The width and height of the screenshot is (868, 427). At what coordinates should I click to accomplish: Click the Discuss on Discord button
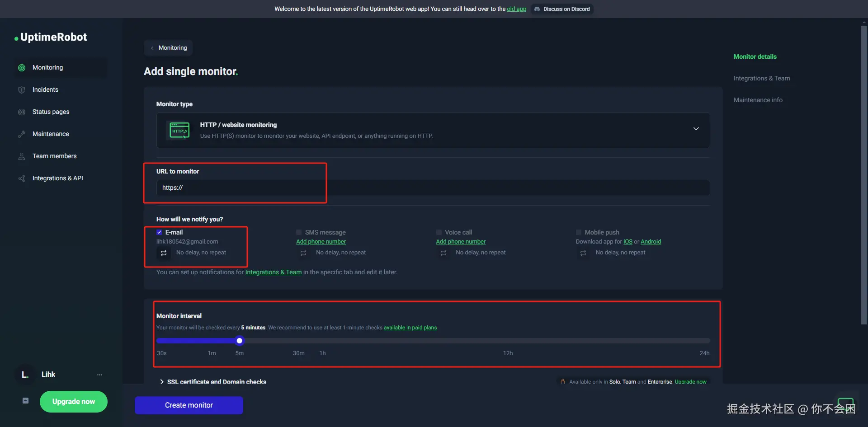[562, 9]
